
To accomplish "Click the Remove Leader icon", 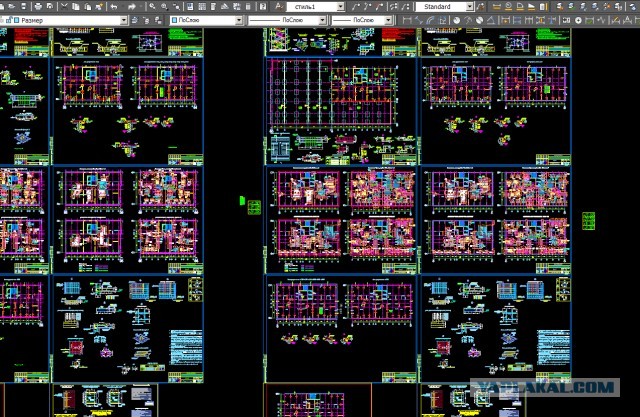I will 379,7.
